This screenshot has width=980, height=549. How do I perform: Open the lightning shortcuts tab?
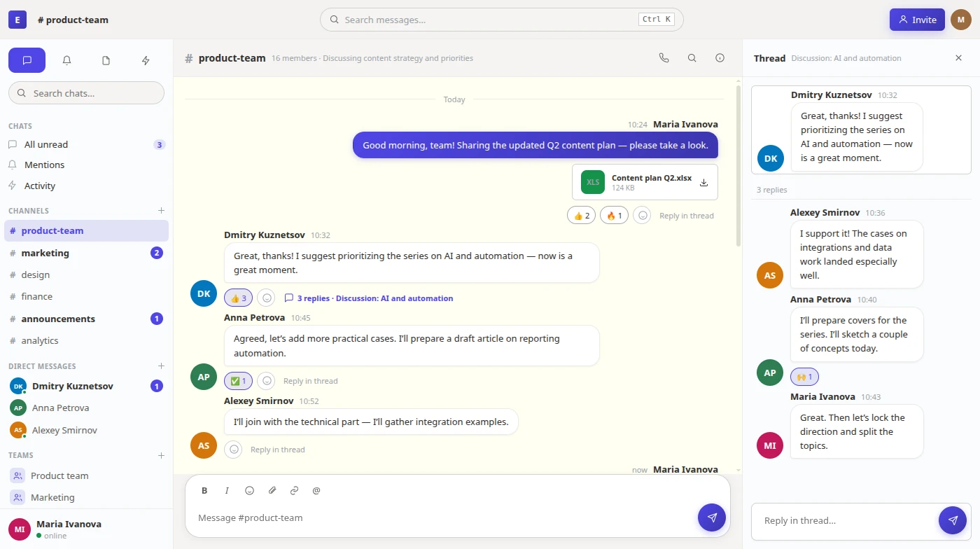point(146,60)
